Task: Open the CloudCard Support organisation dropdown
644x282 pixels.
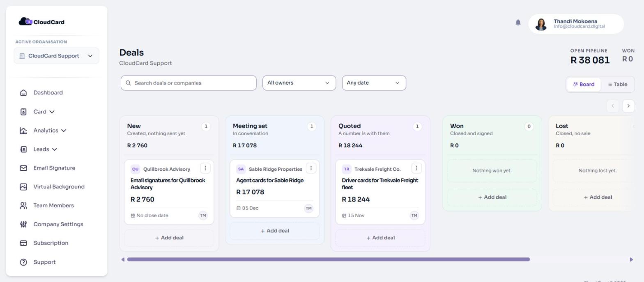Action: pos(56,56)
